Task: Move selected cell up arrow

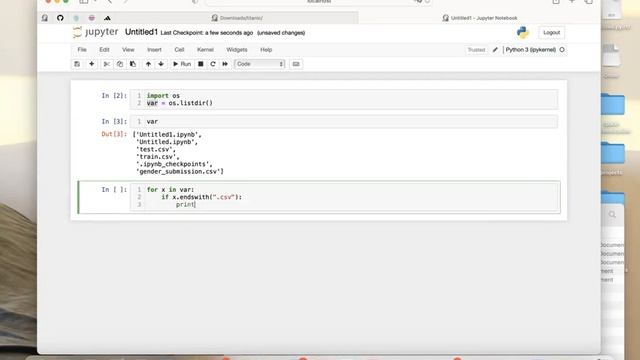Action: coord(148,64)
